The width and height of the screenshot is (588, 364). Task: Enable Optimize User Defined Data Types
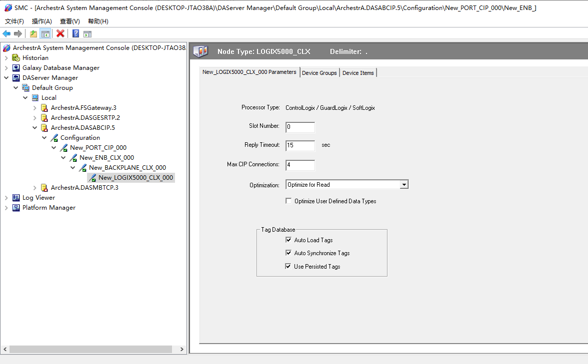288,201
